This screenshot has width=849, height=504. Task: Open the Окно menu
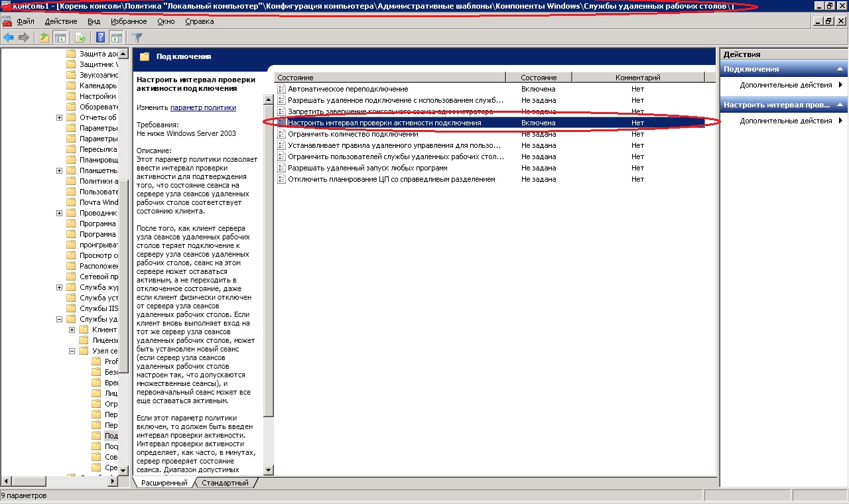tap(166, 21)
